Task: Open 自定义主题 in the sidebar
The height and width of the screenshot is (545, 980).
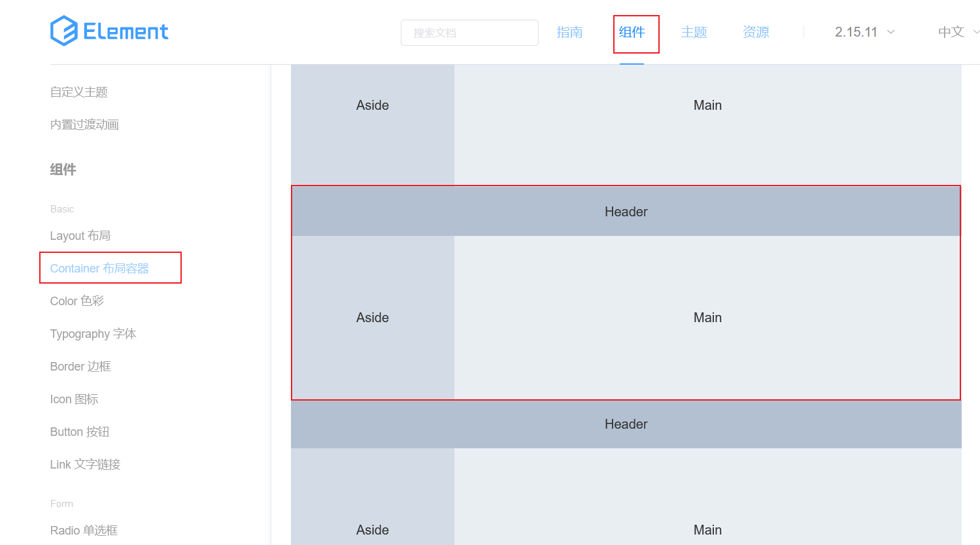Action: (x=79, y=92)
